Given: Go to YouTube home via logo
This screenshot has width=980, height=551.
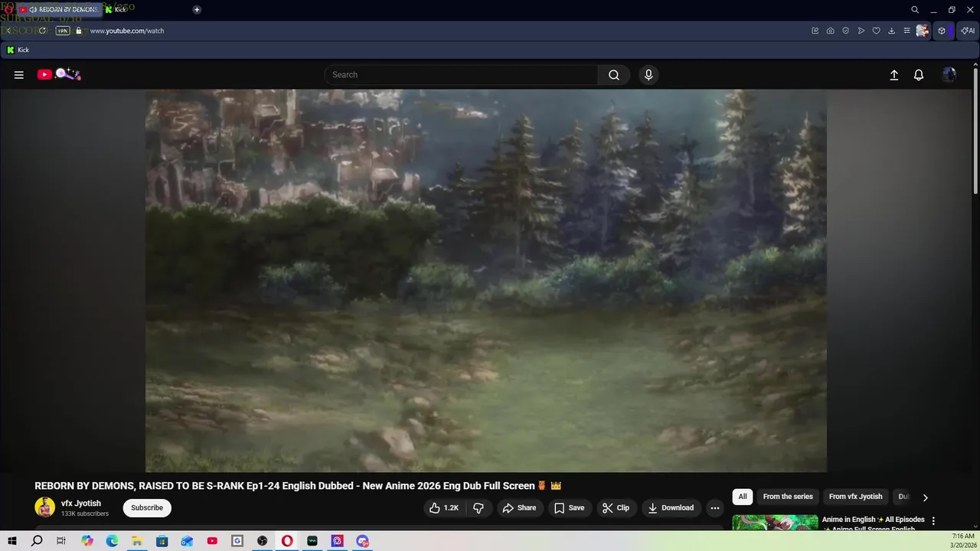Looking at the screenshot, I should click(x=59, y=74).
